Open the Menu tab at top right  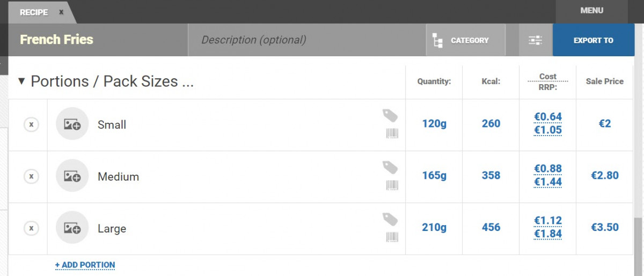[x=591, y=11]
